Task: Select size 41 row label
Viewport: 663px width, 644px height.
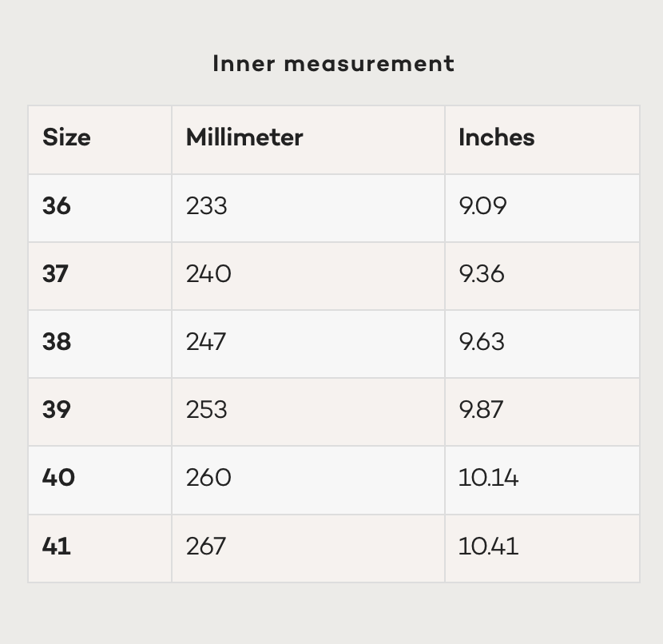Action: point(56,547)
